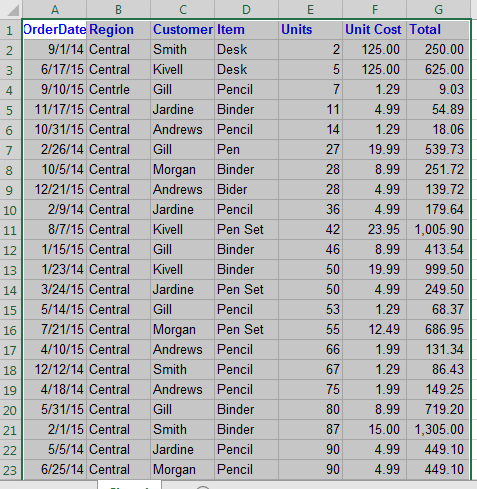Click the Unit Cost header cell
Viewport: 477px width, 489px height.
point(374,30)
